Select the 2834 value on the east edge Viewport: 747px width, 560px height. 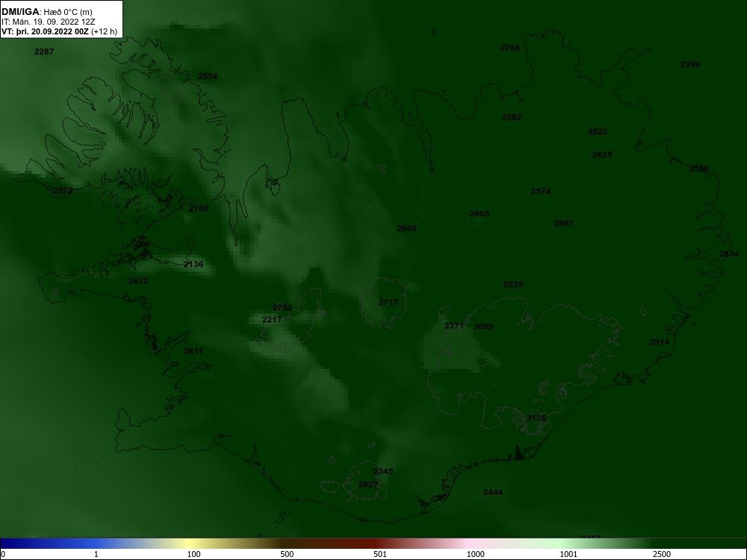[728, 254]
